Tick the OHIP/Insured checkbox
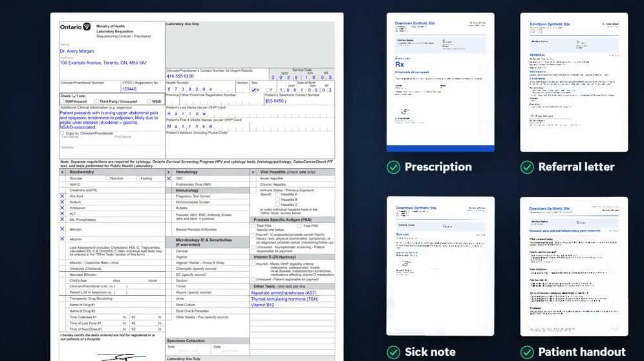Screen dimensions: 644x361 (x=62, y=101)
